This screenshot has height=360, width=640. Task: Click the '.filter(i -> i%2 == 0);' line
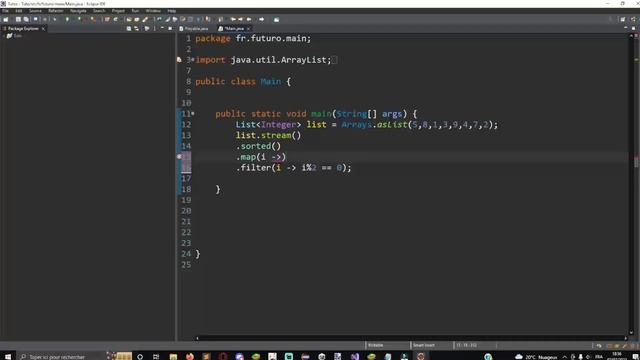[x=293, y=168]
